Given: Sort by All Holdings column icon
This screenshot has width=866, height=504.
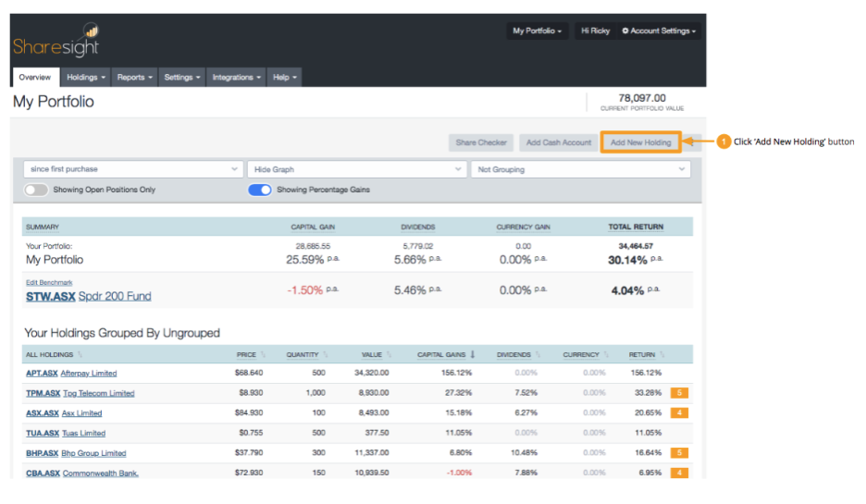Looking at the screenshot, I should click(x=80, y=354).
